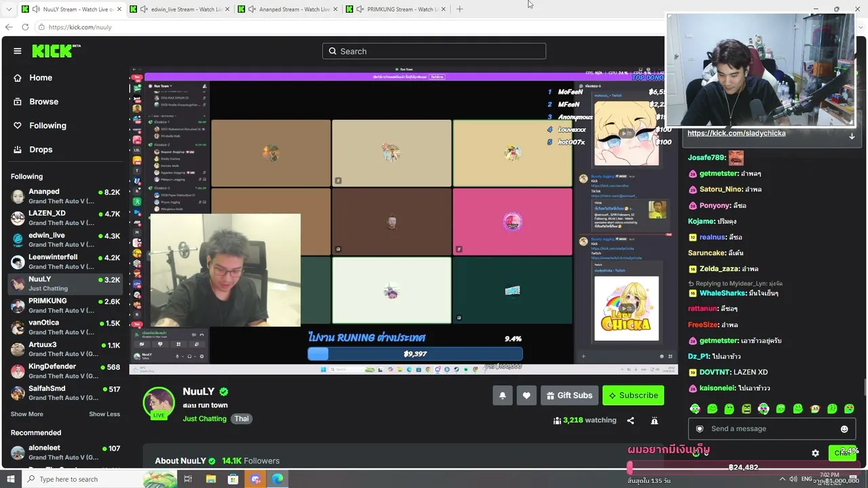Switch to the edwin_live Stream tab
Viewport: 868px width, 488px height.
click(x=179, y=9)
